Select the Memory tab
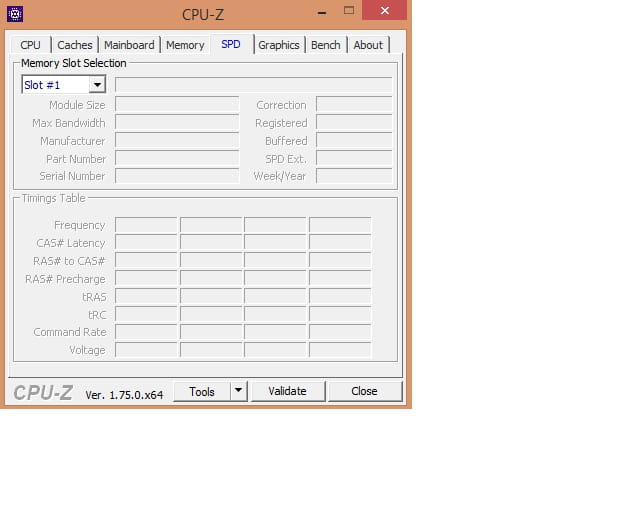 pyautogui.click(x=185, y=45)
